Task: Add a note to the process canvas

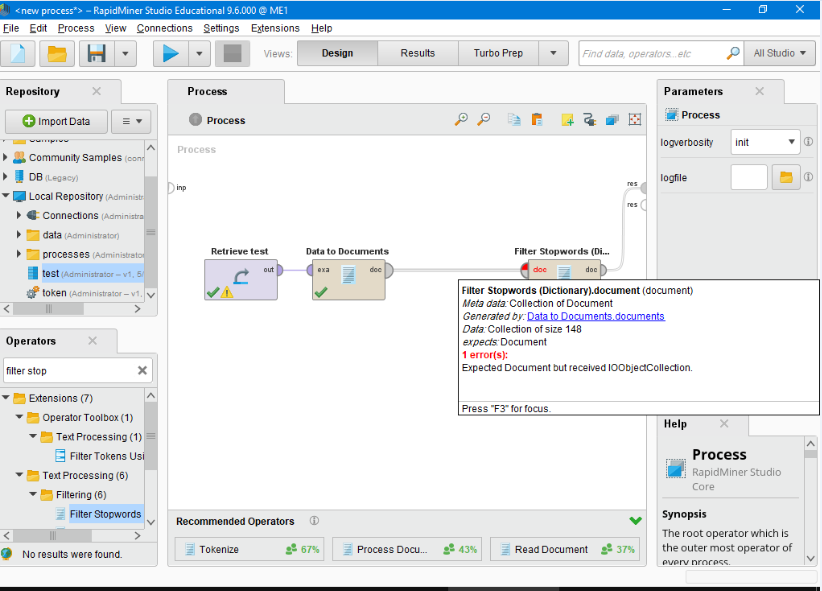Action: [567, 120]
